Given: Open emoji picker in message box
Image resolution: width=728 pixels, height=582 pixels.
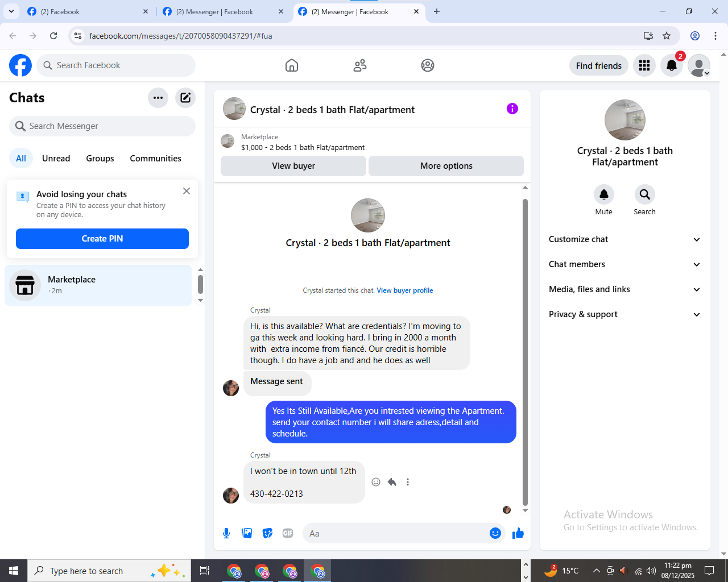Looking at the screenshot, I should pos(495,533).
